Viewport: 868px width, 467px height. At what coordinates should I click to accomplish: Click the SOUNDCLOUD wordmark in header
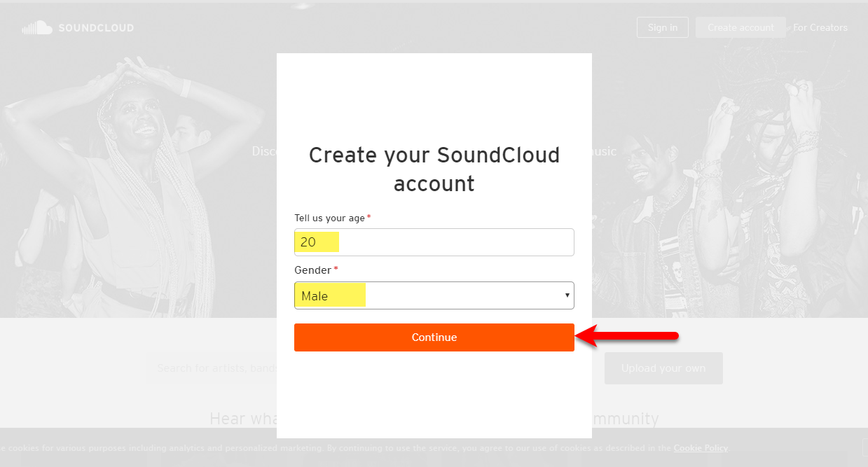point(96,28)
